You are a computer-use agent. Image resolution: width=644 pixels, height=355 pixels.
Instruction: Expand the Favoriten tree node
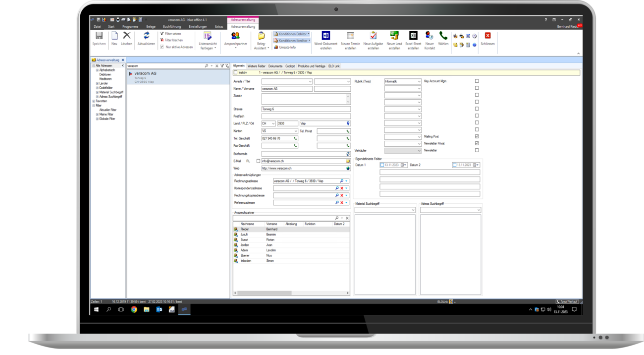[93, 101]
